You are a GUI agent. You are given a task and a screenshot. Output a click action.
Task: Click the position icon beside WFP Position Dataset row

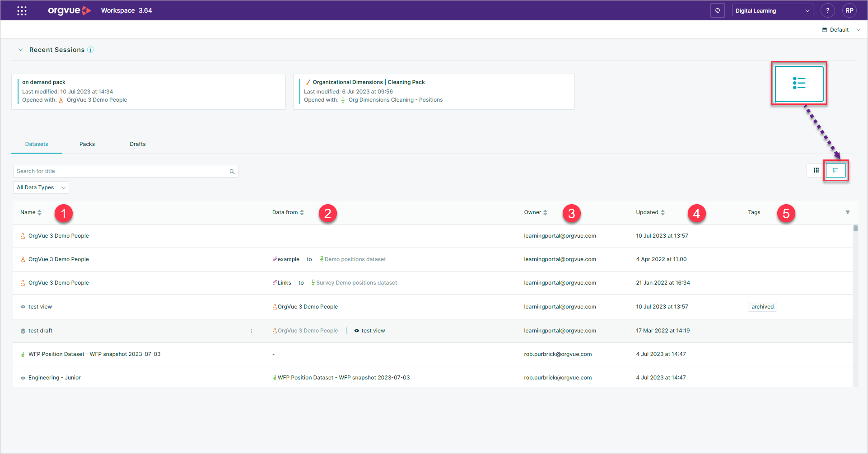23,355
